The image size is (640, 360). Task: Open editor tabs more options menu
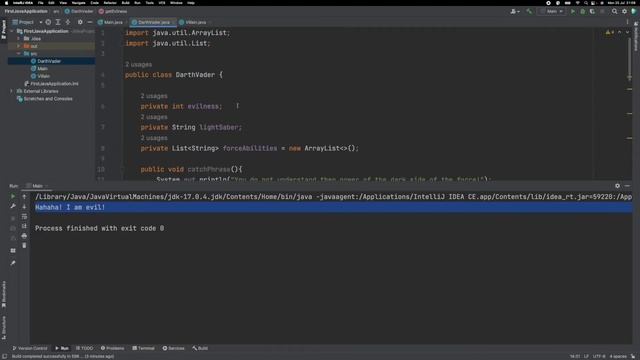coord(627,22)
